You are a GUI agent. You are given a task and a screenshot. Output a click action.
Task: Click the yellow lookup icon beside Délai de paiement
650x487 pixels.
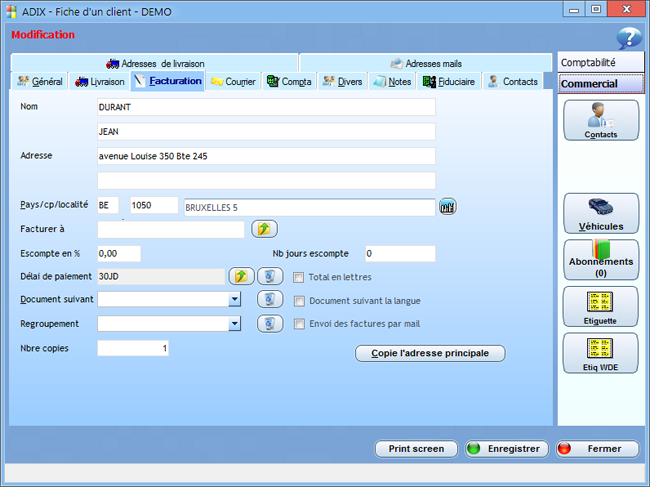(x=241, y=276)
